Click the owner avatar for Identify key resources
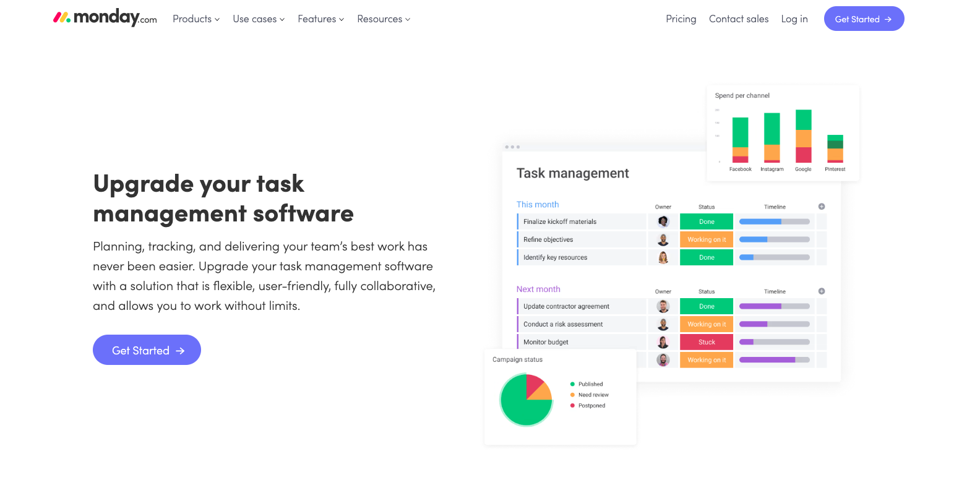 663,257
